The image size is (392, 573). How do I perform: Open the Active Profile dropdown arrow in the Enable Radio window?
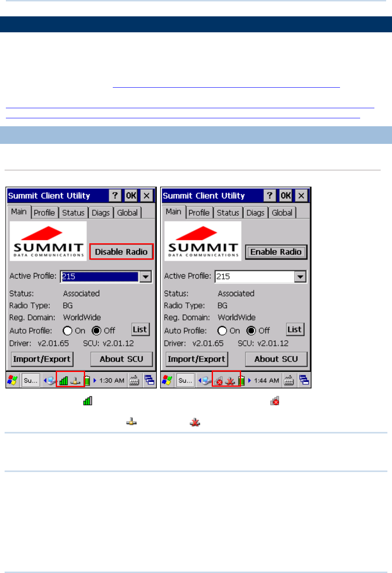click(300, 276)
